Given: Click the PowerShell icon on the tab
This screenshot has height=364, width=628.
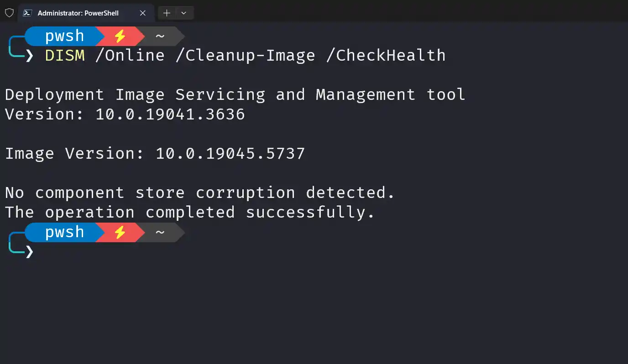Looking at the screenshot, I should tap(27, 13).
